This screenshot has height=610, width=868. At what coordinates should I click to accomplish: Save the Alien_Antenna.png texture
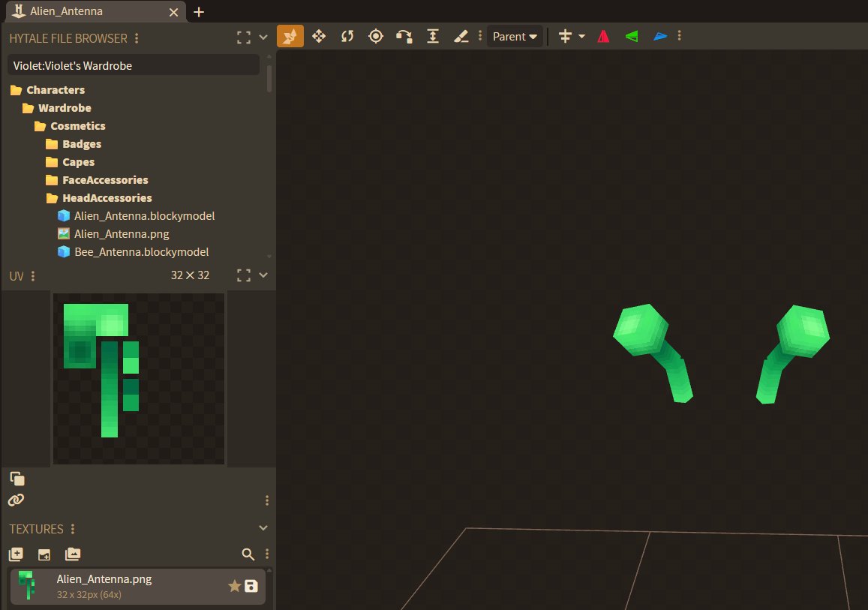tap(251, 586)
